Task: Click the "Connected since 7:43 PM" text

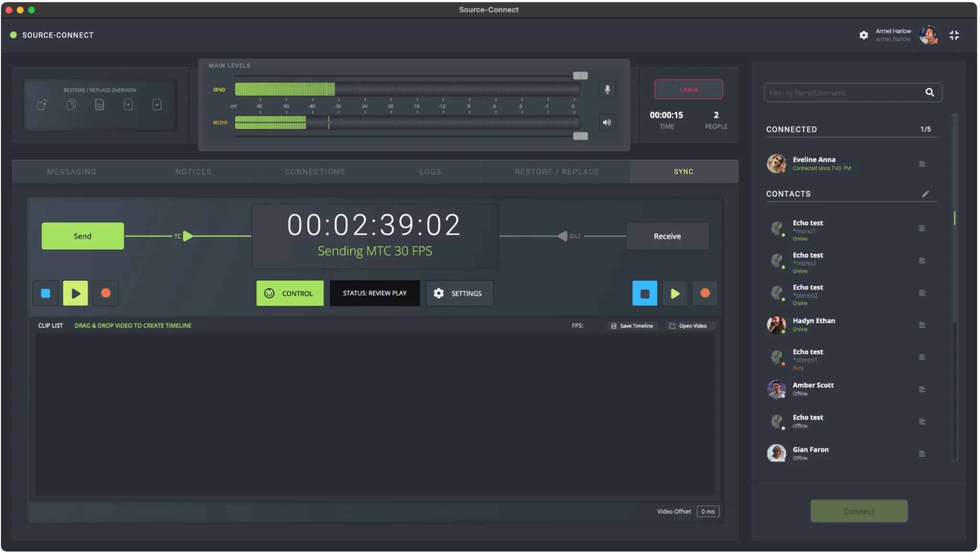Action: point(822,169)
